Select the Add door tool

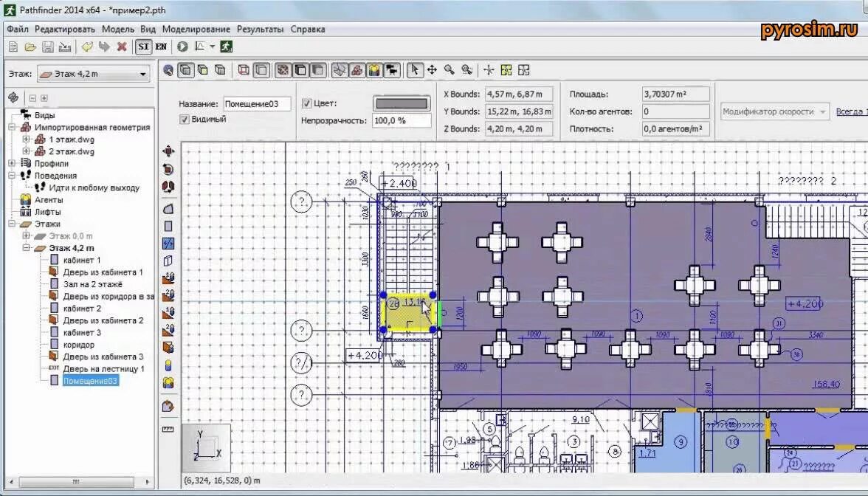(168, 348)
